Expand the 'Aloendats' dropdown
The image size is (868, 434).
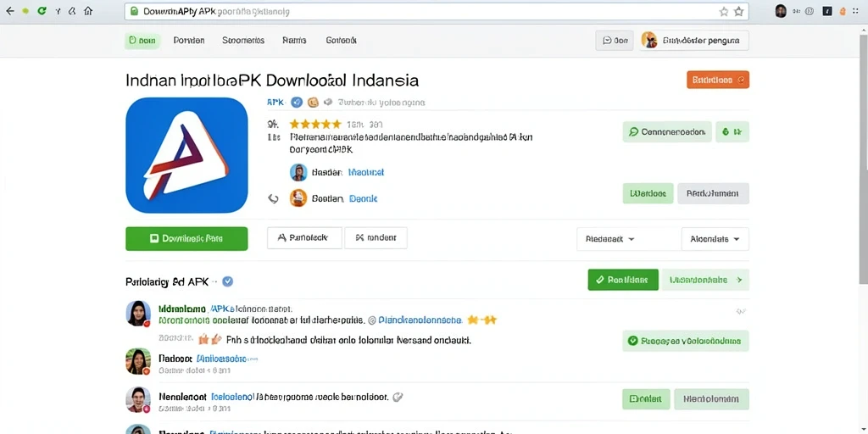pyautogui.click(x=715, y=239)
